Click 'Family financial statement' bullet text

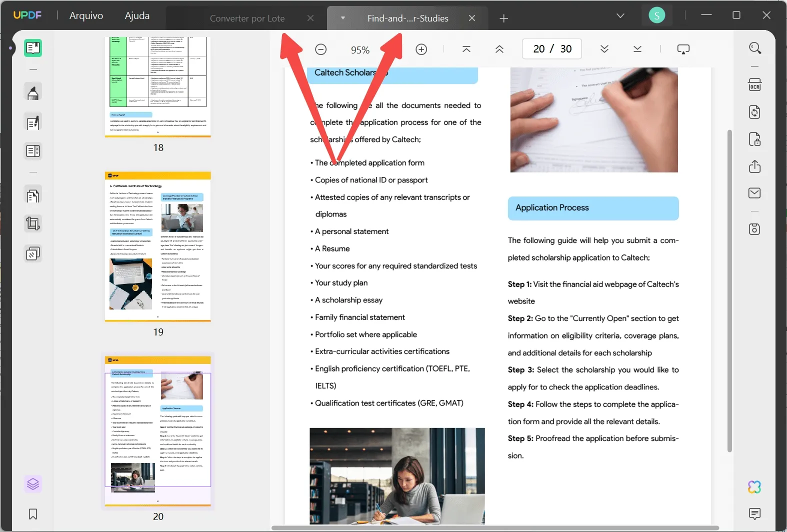[360, 317]
